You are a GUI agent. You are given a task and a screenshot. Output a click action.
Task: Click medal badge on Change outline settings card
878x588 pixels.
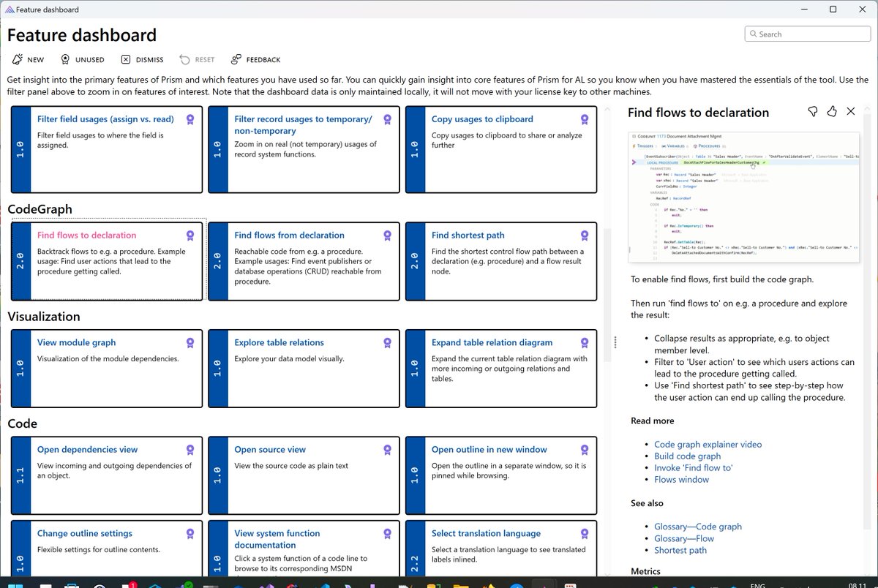tap(190, 534)
